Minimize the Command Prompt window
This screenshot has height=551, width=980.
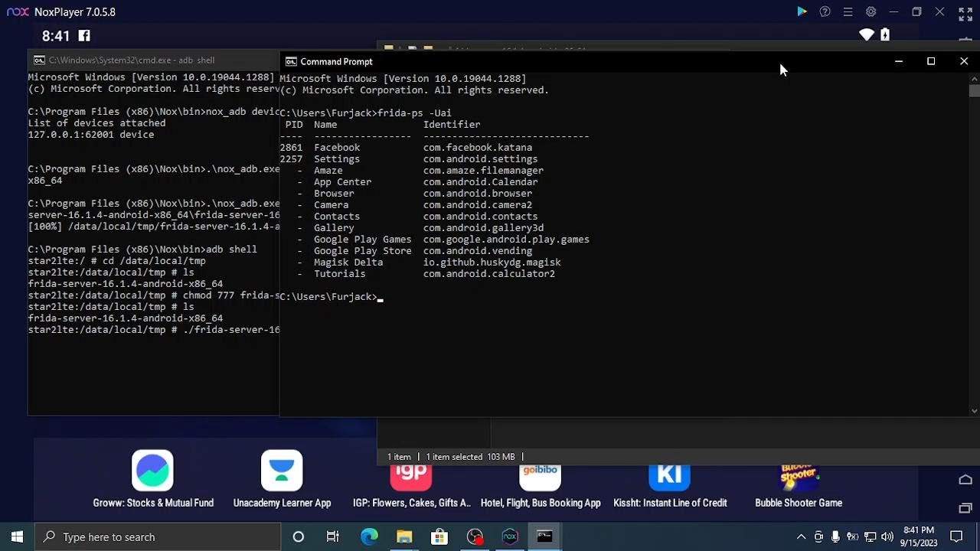coord(899,61)
